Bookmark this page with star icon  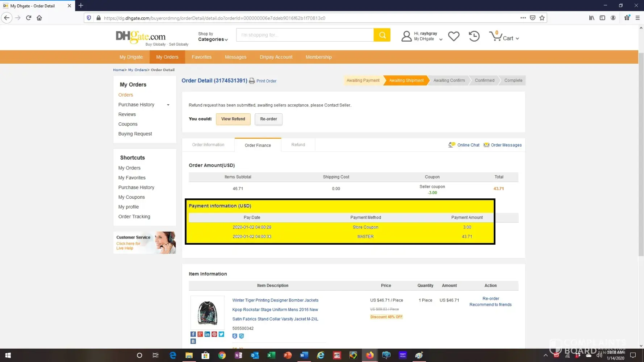pos(542,18)
